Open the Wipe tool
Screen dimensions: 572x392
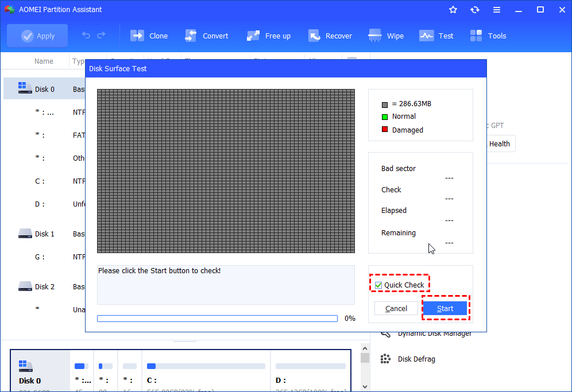pyautogui.click(x=386, y=36)
